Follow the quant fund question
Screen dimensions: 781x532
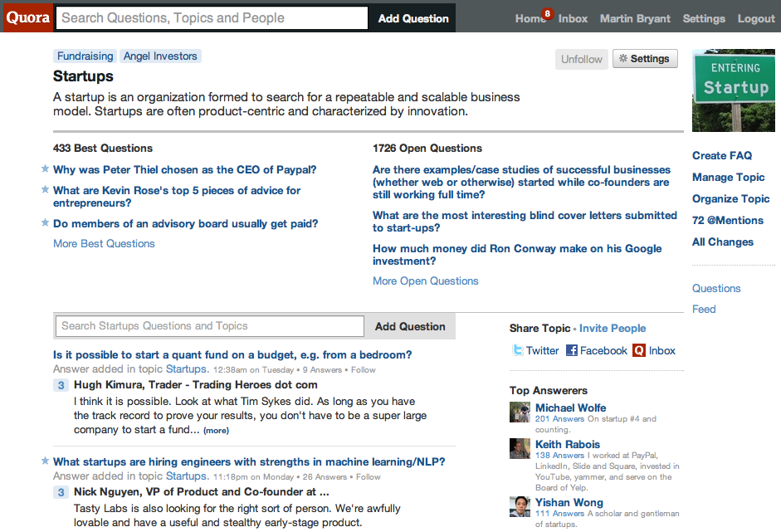click(363, 369)
